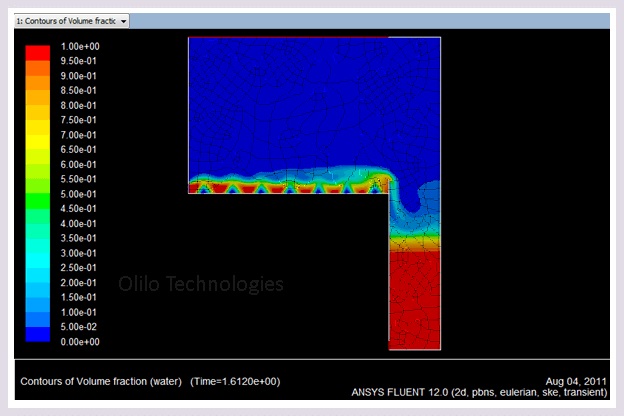Click the 6.50e-01 legend value
The height and width of the screenshot is (416, 624).
[x=78, y=149]
